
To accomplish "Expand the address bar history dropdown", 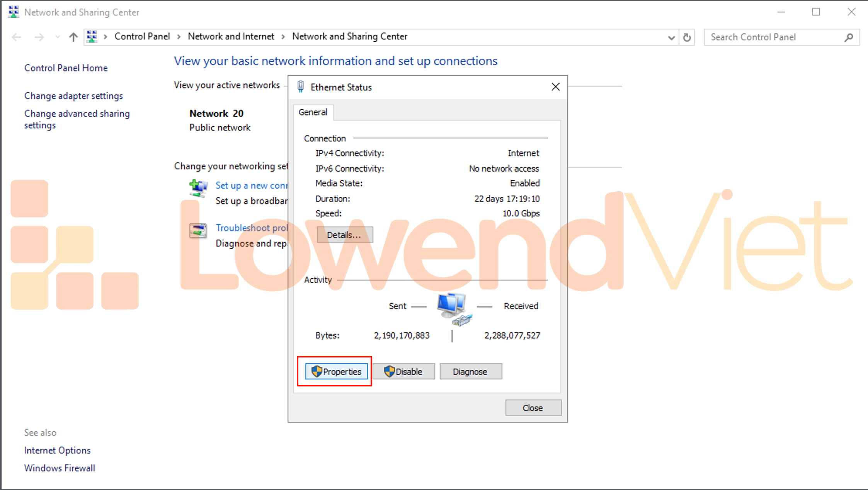I will click(671, 37).
